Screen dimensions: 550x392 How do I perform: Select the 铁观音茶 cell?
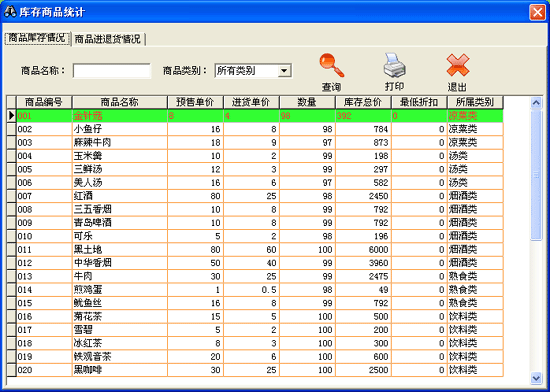tap(120, 356)
